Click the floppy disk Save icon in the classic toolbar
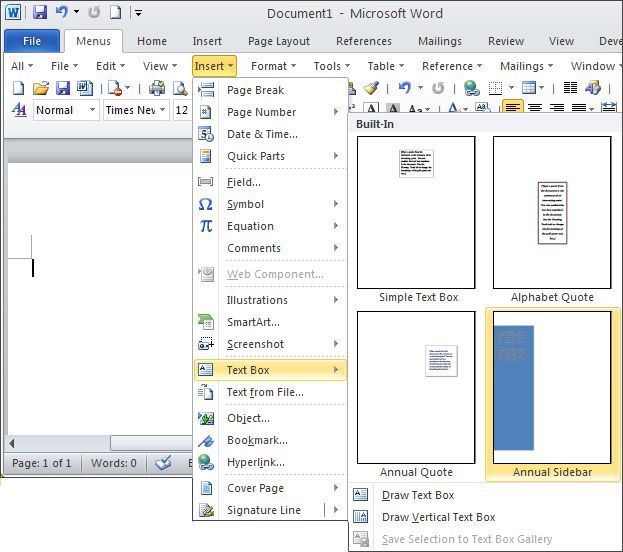This screenshot has height=552, width=623. coord(63,88)
